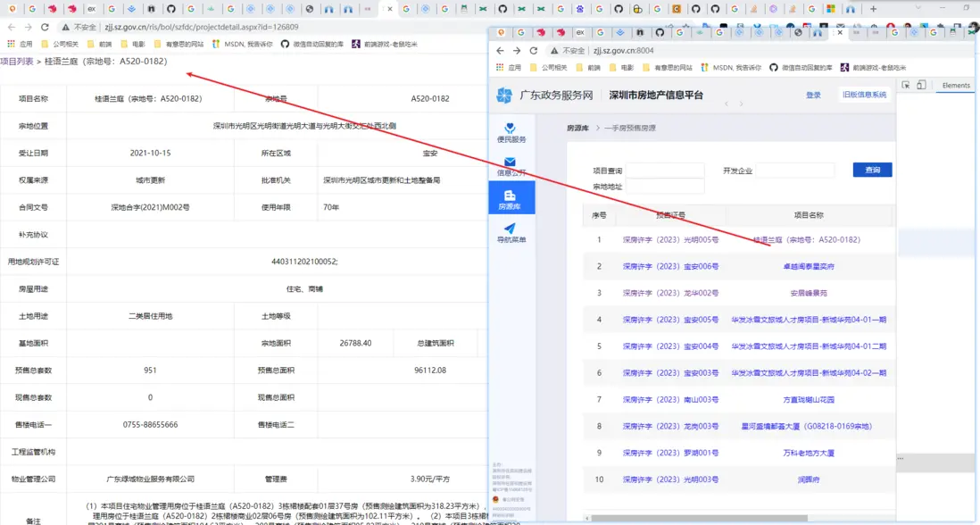Select the 3.90元/平方 管理费 value

pos(430,479)
